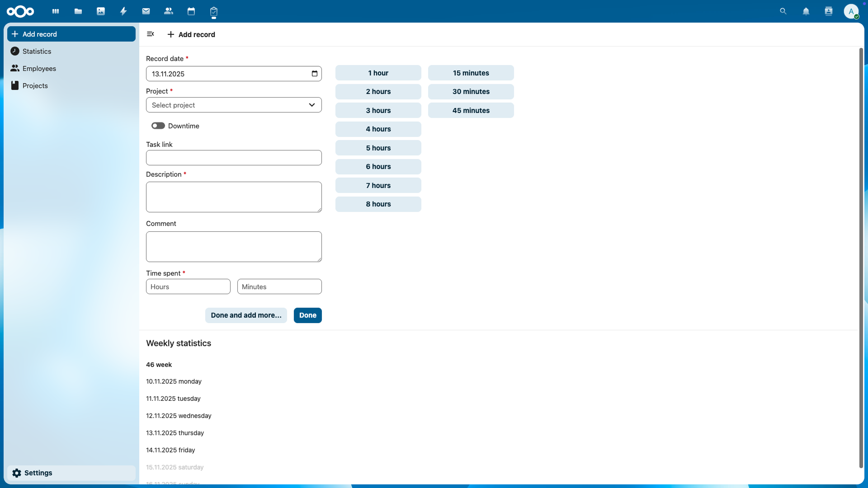The width and height of the screenshot is (868, 488).
Task: Go to Statistics in sidebar
Action: [x=37, y=52]
